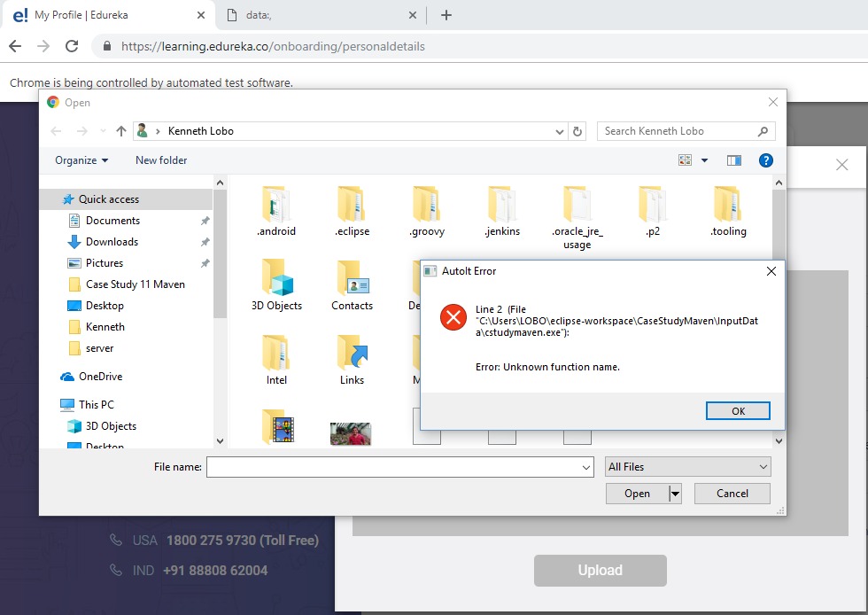Open the 3D Objects folder in file pane

click(276, 285)
